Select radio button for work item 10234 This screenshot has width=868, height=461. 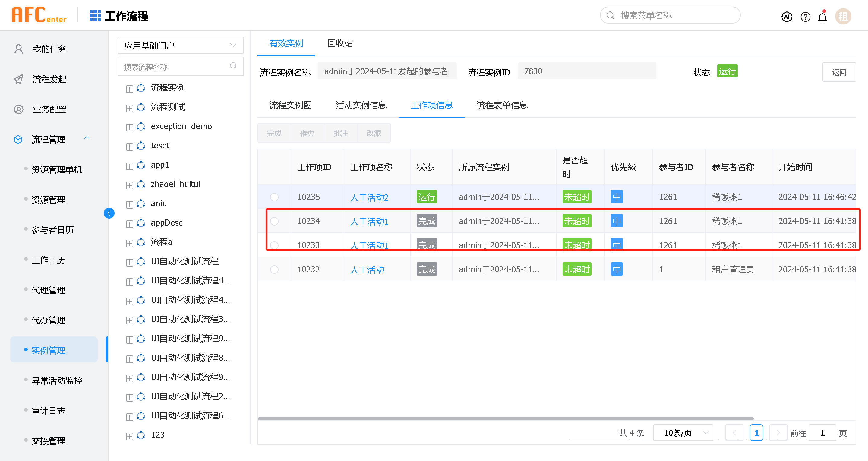[x=274, y=221]
